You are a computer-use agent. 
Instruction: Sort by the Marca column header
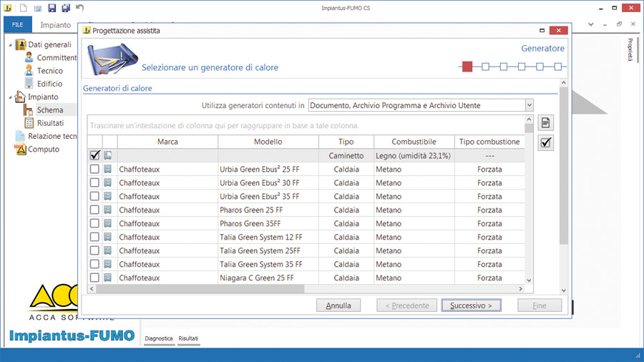(x=167, y=142)
